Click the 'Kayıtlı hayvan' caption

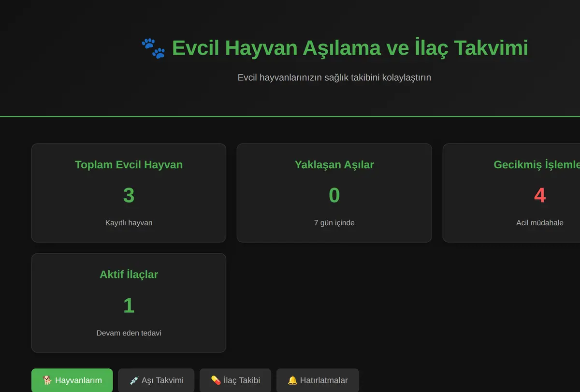click(x=129, y=223)
